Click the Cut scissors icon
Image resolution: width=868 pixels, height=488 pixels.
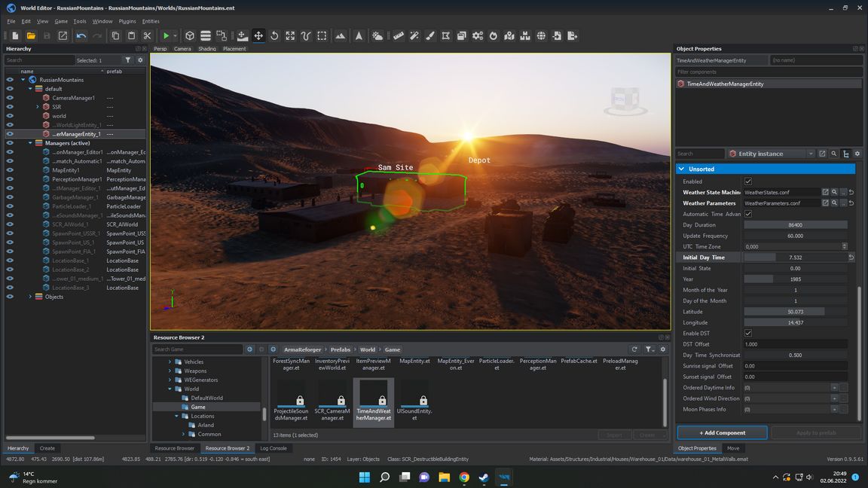147,35
